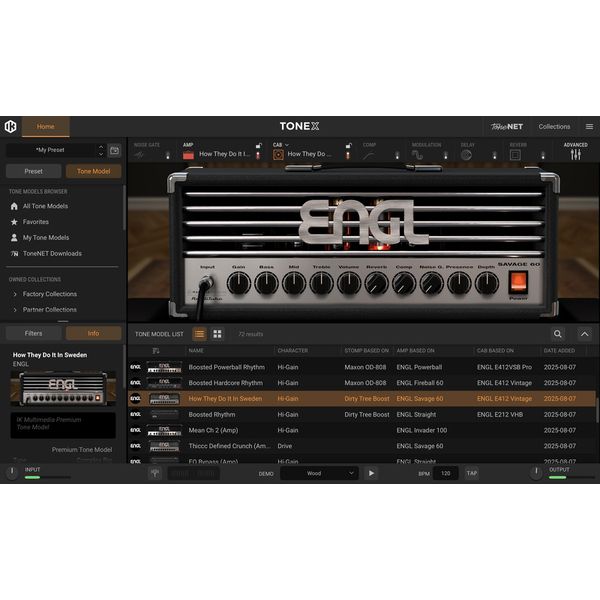Image resolution: width=600 pixels, height=600 pixels.
Task: Click the noise gate icon
Action: pyautogui.click(x=139, y=155)
